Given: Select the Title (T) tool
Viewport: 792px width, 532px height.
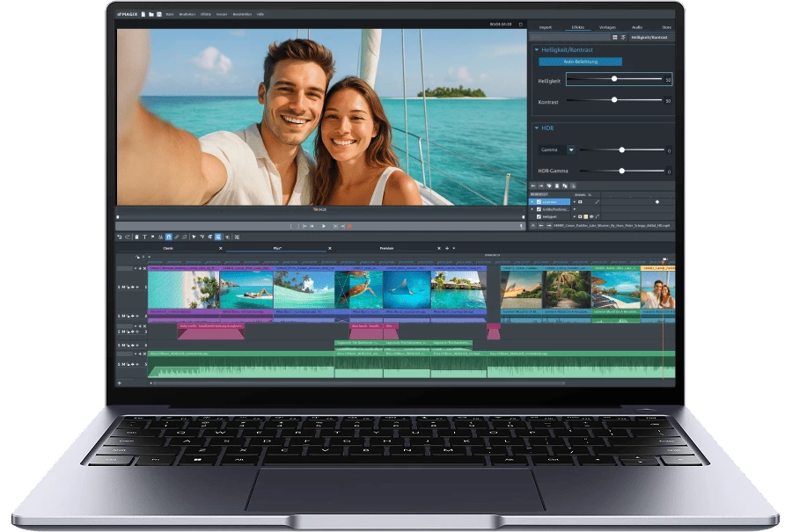Looking at the screenshot, I should (144, 237).
